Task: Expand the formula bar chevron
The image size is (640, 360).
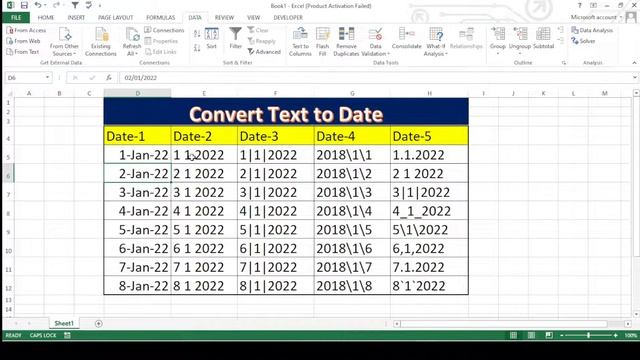Action: click(635, 78)
